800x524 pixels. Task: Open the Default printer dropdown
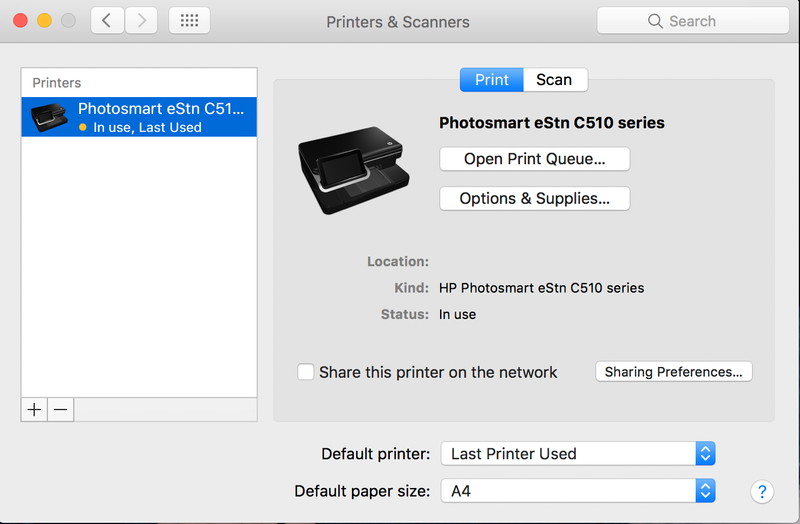pyautogui.click(x=578, y=454)
